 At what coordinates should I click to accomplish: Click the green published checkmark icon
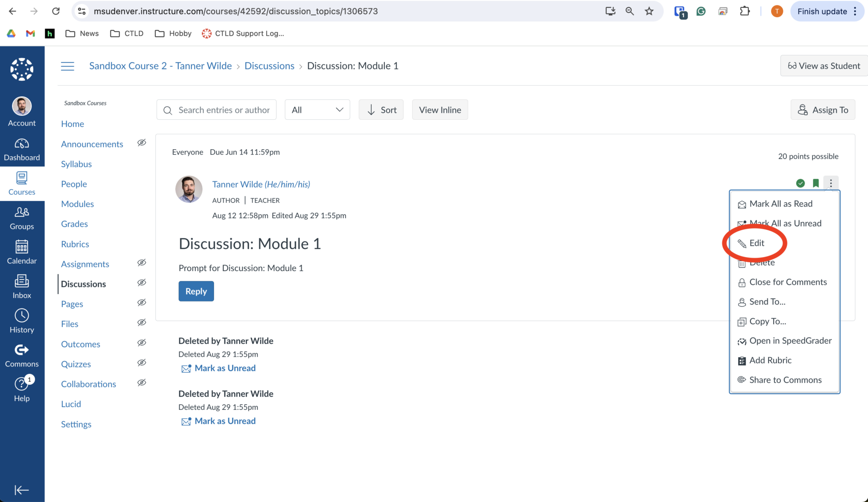800,183
